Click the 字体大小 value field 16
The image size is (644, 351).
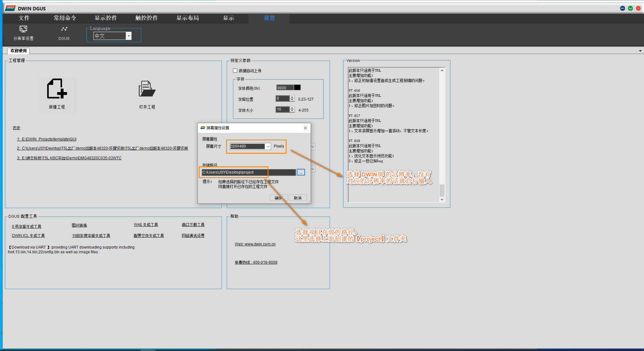[x=283, y=109]
